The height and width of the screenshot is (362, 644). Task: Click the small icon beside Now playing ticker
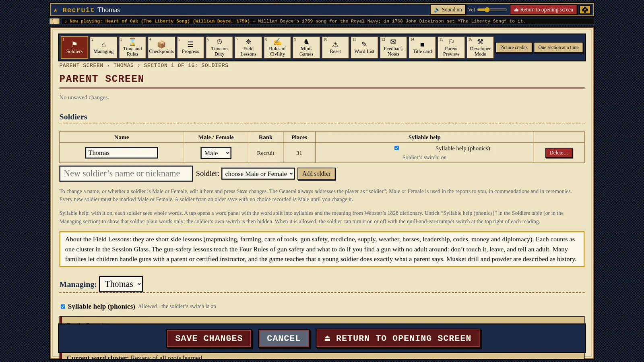[54, 21]
